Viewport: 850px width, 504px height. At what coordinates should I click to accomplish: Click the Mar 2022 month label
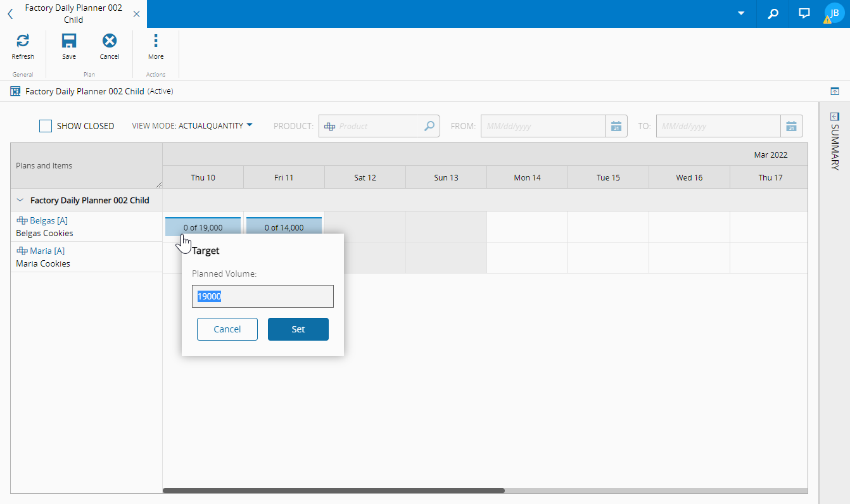(x=771, y=154)
